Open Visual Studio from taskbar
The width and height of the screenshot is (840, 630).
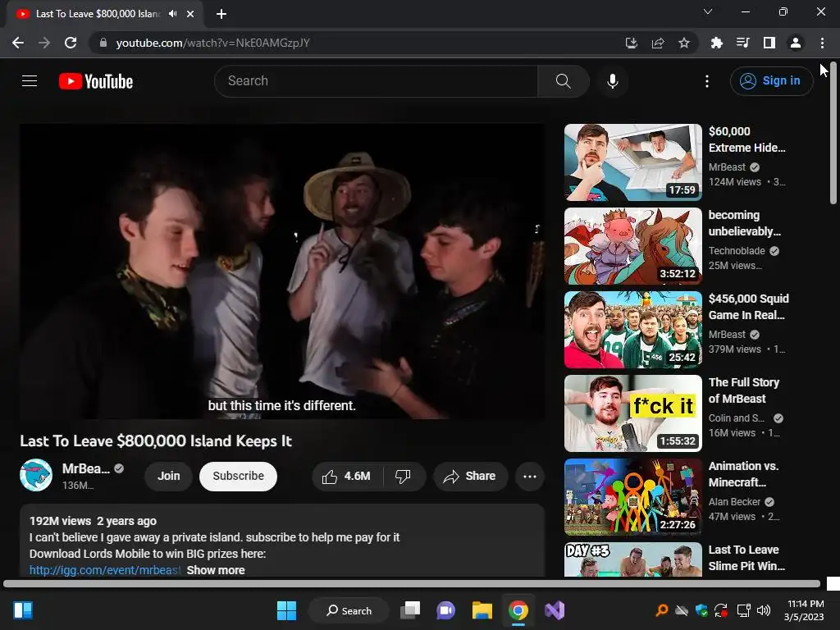click(555, 610)
